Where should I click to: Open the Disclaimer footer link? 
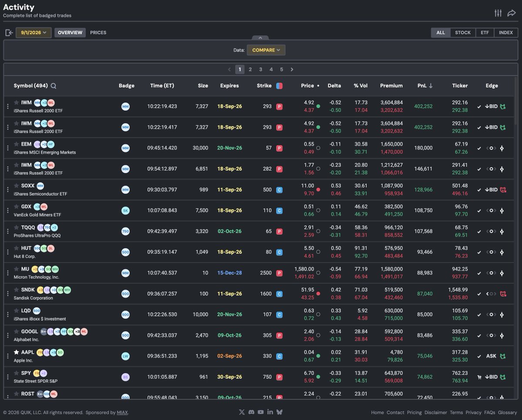pos(436,413)
